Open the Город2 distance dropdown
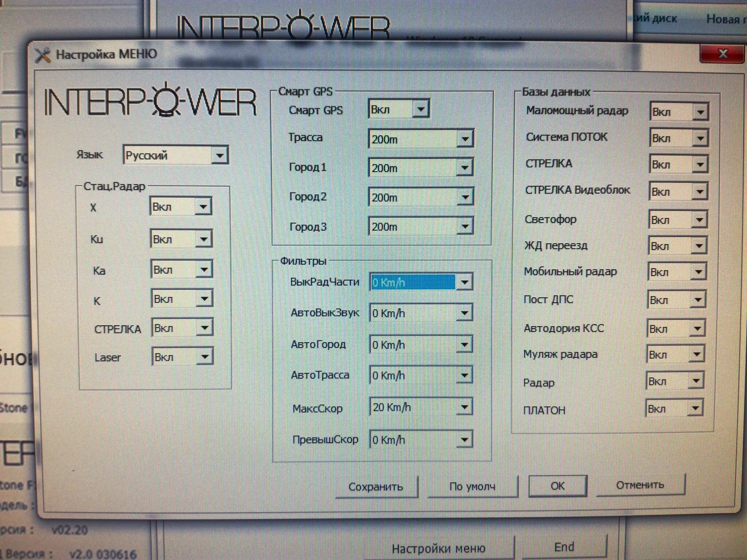This screenshot has width=747, height=560. point(421,197)
